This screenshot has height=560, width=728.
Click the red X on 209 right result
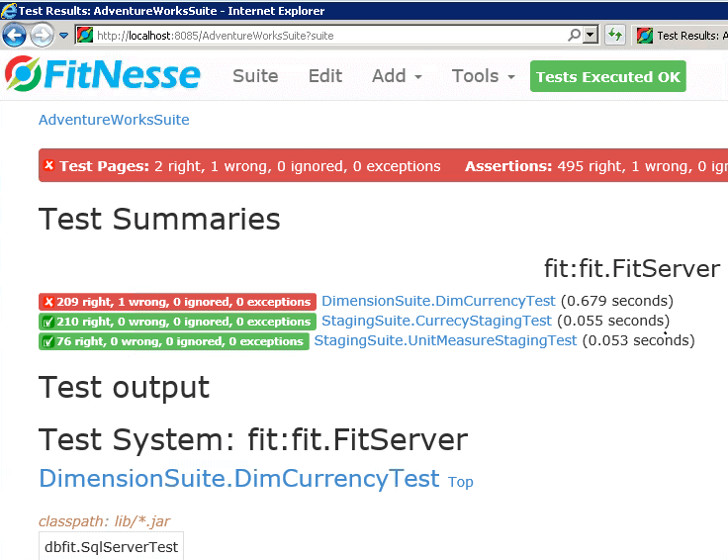(48, 302)
